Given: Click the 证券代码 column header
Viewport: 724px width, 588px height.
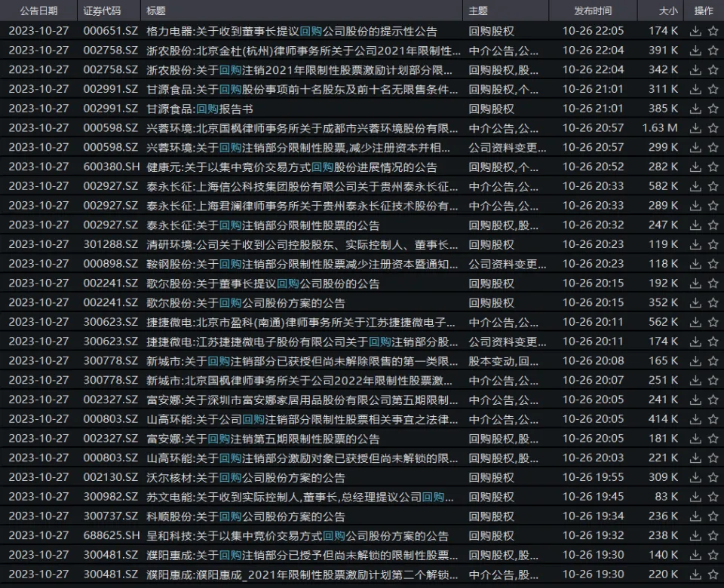Looking at the screenshot, I should pos(102,11).
